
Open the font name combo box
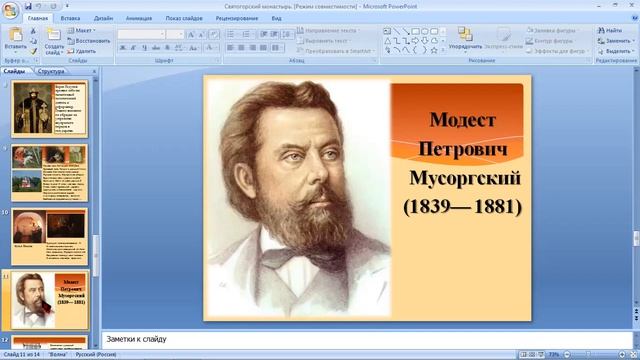point(141,34)
